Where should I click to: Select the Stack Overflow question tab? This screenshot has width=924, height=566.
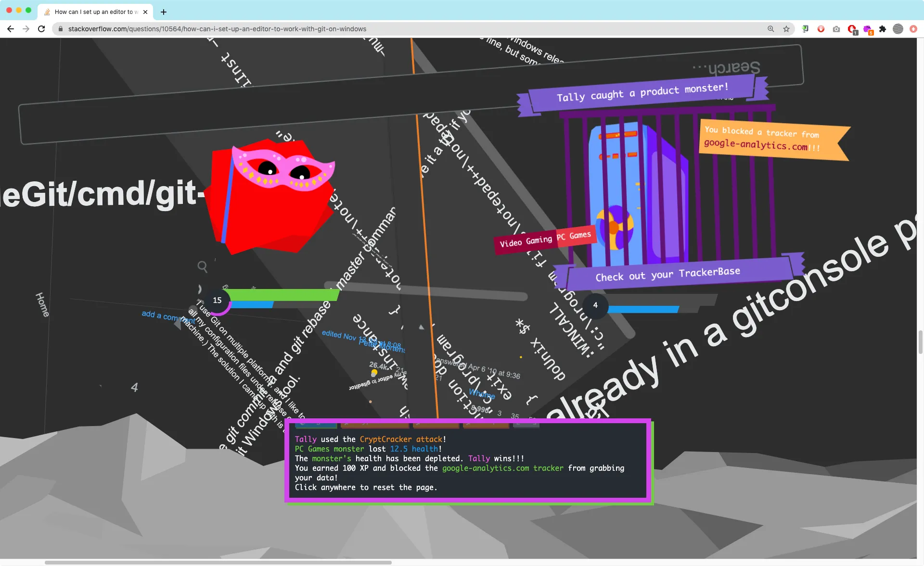(x=95, y=12)
